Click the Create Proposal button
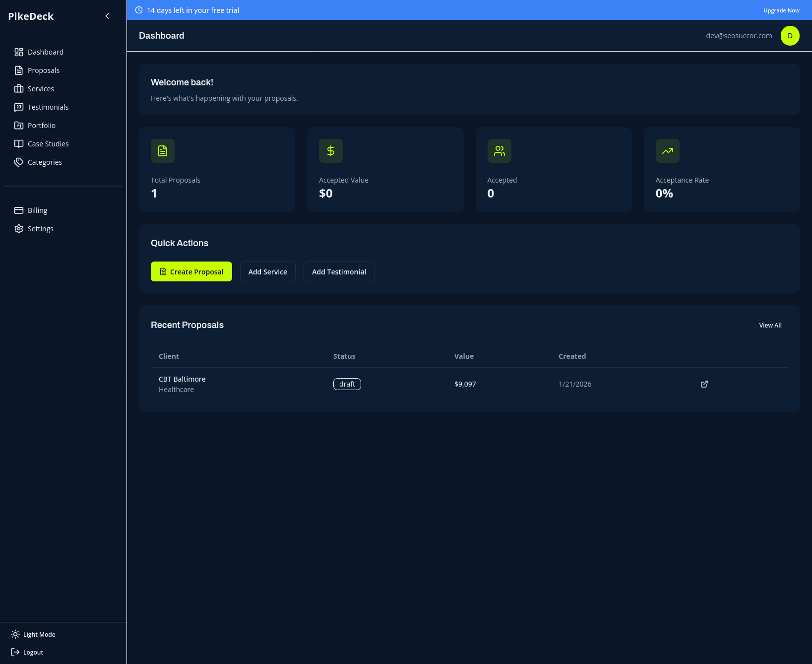 point(191,271)
